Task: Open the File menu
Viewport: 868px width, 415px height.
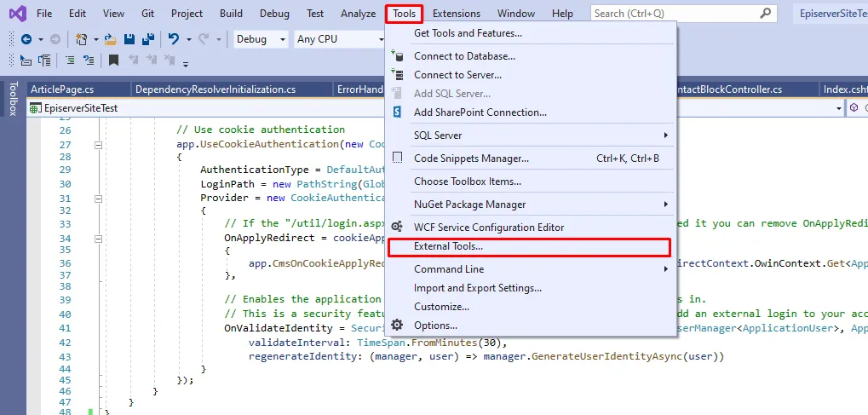Action: [x=44, y=14]
